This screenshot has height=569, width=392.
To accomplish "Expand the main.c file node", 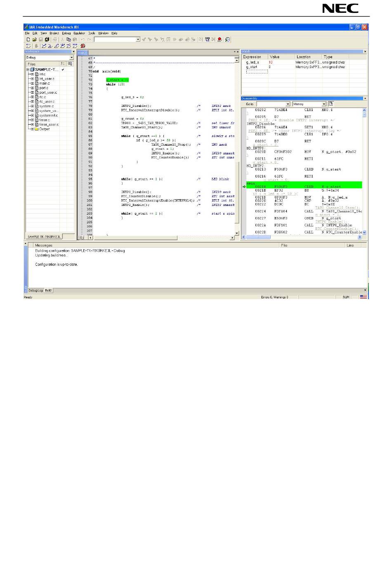I will (x=32, y=83).
